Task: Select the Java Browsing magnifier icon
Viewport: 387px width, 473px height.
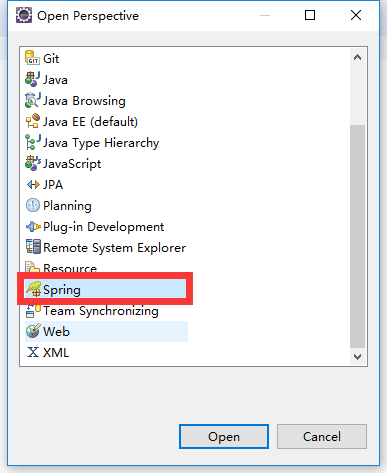Action: [33, 100]
